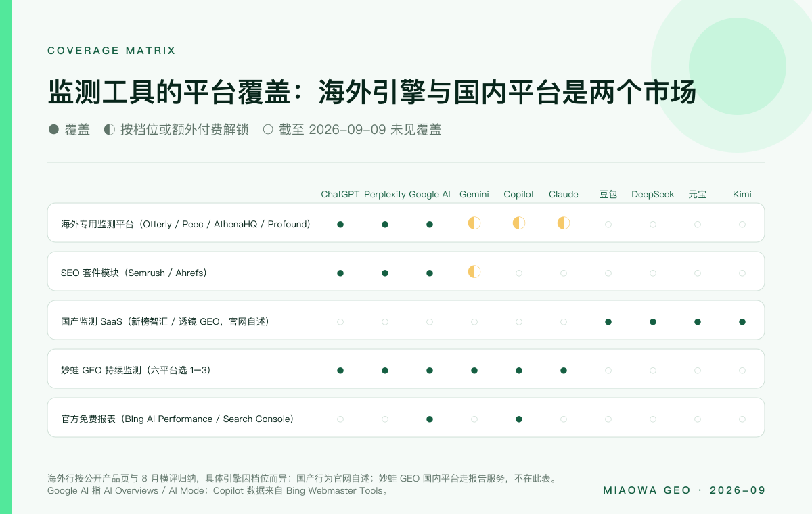Click the empty circle for 海外专用监测平台 under Kimi
This screenshot has width=812, height=514.
pos(742,224)
